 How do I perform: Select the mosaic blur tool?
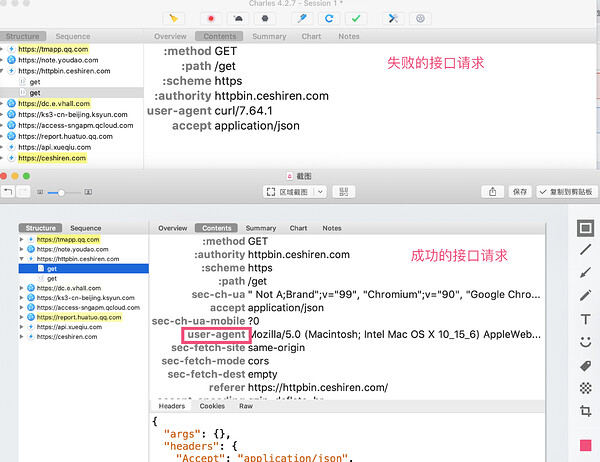[585, 388]
